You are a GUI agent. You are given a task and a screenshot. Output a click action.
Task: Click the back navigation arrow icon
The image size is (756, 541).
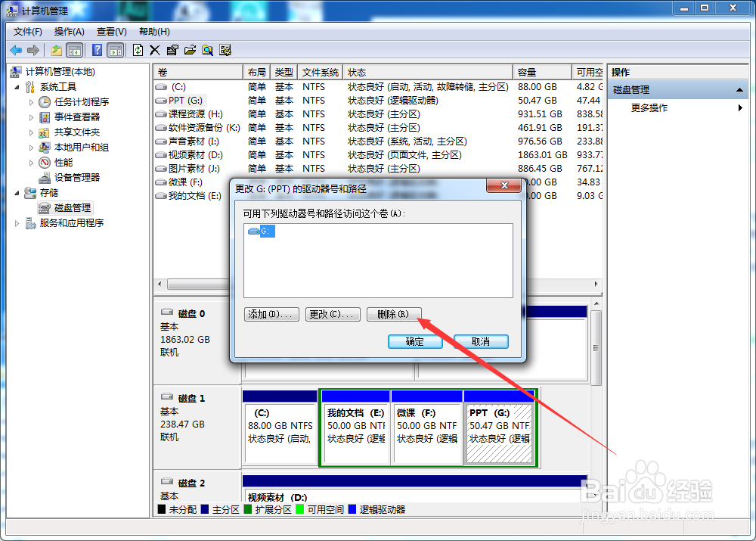click(x=15, y=50)
